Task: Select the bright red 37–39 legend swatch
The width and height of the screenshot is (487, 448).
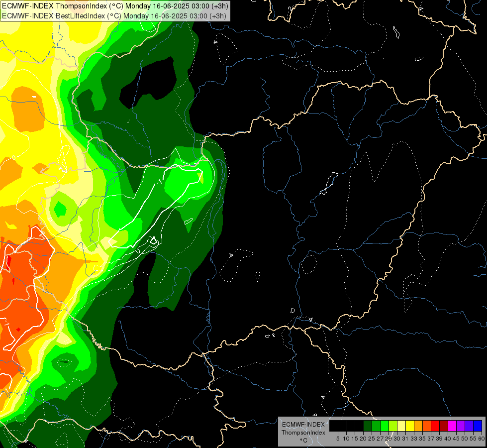Action: [x=435, y=426]
